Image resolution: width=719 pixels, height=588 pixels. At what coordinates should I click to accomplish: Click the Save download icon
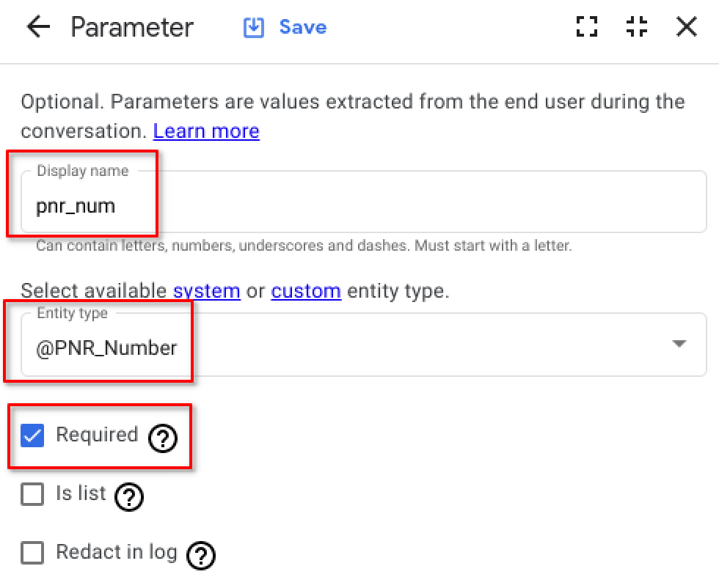click(x=254, y=28)
